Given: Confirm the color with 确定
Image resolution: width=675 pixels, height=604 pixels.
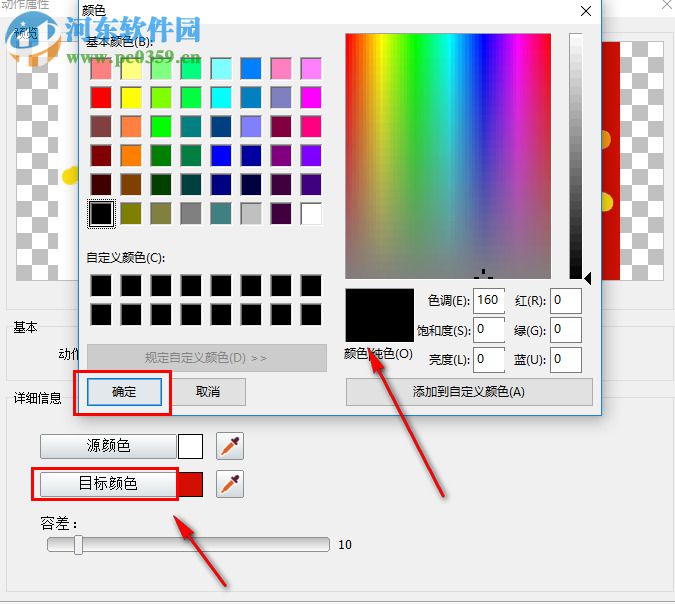Looking at the screenshot, I should click(124, 392).
